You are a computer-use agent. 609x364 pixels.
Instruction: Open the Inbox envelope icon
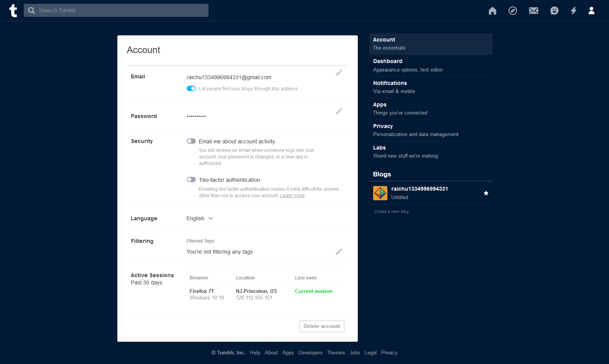(x=534, y=11)
